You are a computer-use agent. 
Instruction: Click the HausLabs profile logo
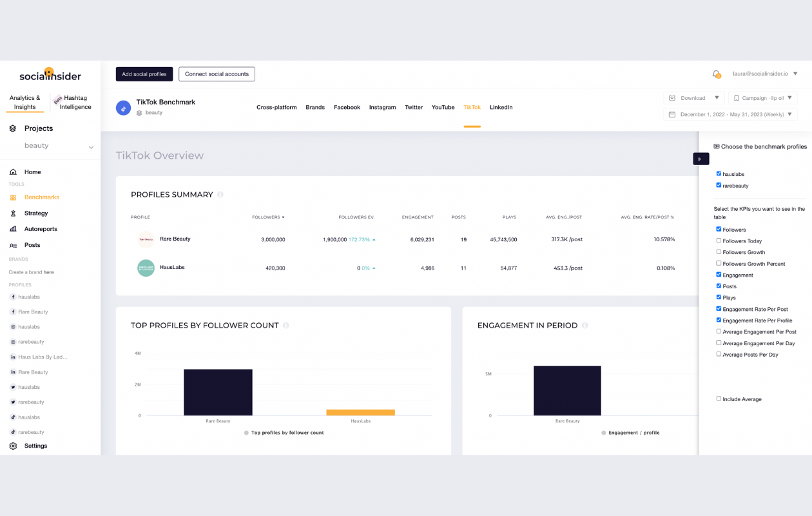tap(146, 268)
